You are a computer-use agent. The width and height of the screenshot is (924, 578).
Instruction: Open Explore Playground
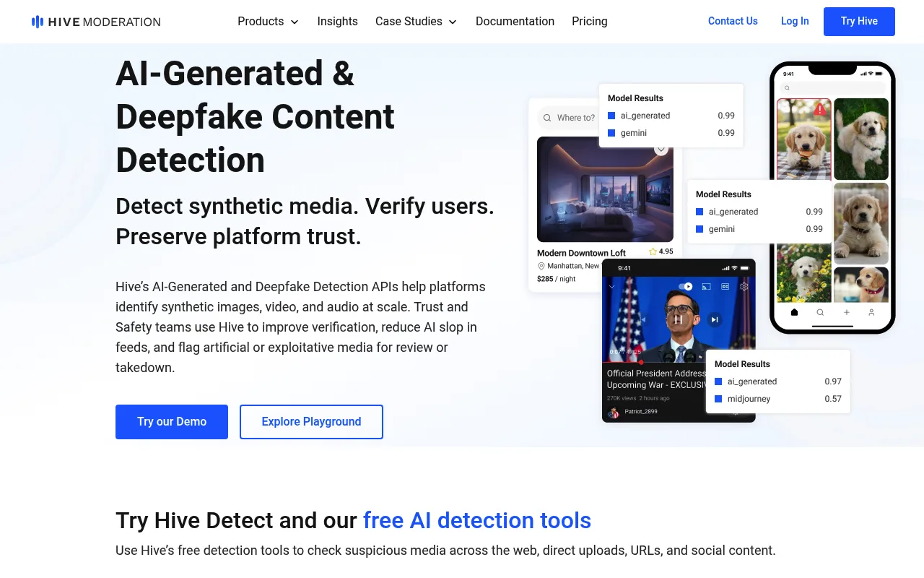[x=311, y=422]
